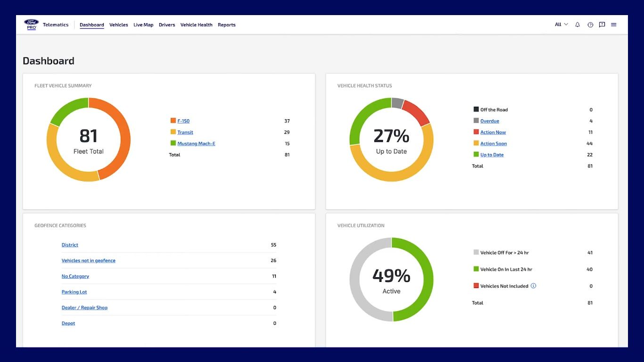Open the notifications bell
This screenshot has width=644, height=362.
coord(578,25)
